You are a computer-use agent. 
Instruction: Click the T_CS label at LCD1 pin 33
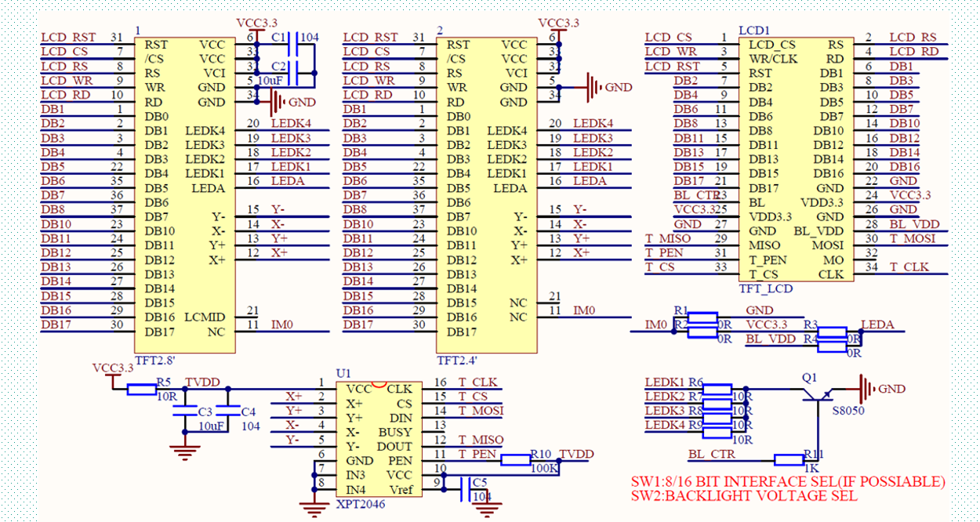pyautogui.click(x=659, y=267)
